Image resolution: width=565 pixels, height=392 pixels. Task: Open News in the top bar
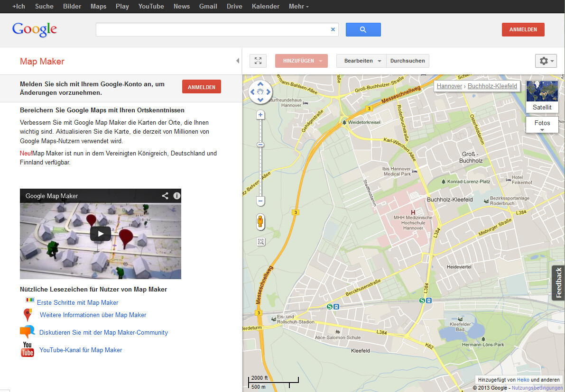click(x=182, y=7)
